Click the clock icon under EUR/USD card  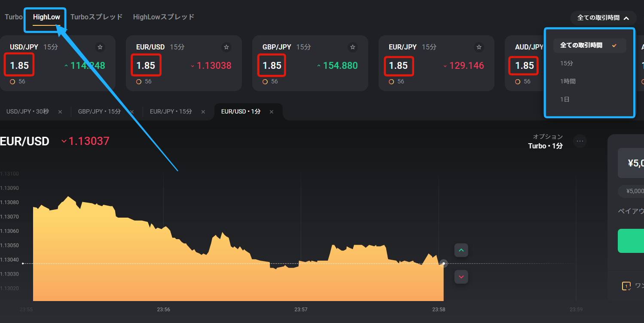(139, 82)
